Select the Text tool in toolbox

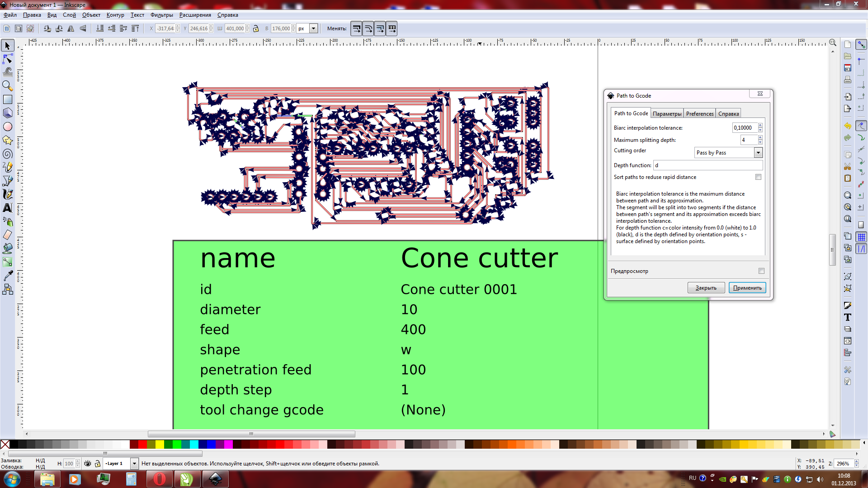8,208
